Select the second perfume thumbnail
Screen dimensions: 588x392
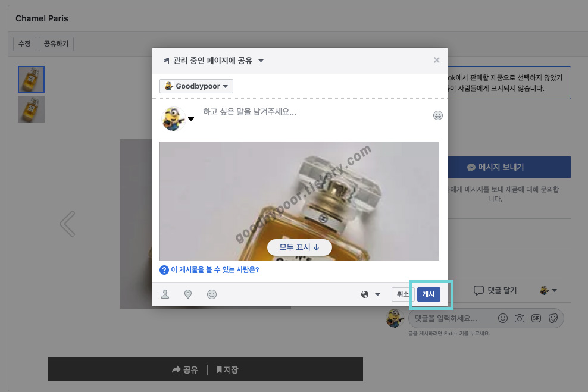click(x=31, y=109)
